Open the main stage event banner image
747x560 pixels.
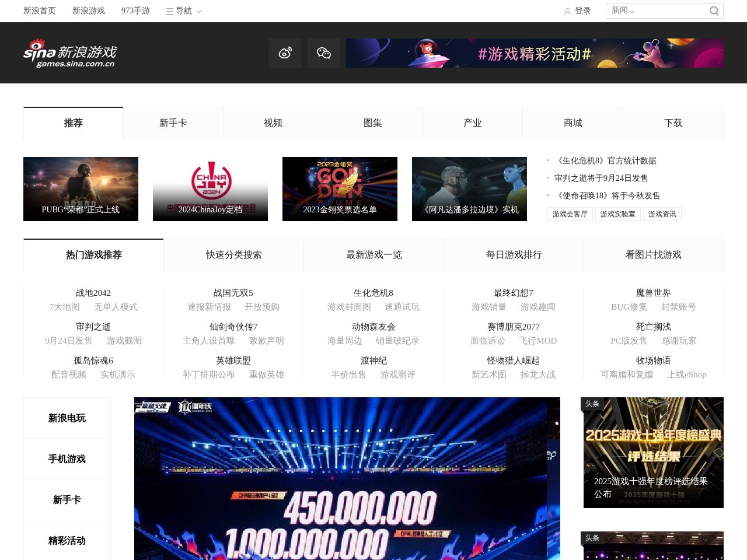tap(347, 478)
